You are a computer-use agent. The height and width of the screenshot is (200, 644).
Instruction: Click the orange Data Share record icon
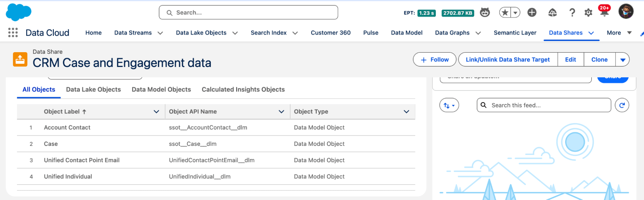click(x=20, y=59)
